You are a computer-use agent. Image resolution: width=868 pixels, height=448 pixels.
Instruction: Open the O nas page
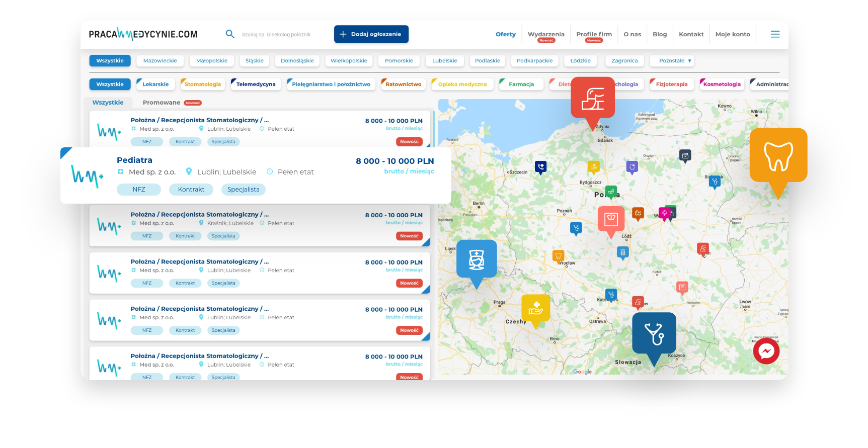point(632,34)
